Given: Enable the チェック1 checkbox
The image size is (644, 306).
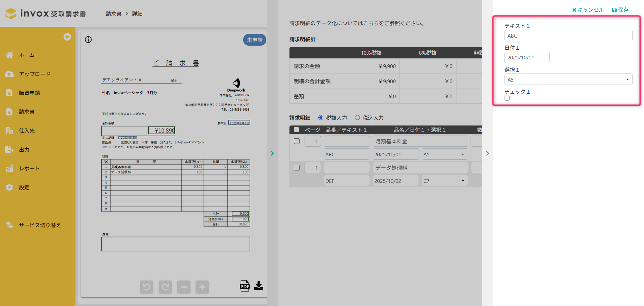Looking at the screenshot, I should tap(507, 98).
